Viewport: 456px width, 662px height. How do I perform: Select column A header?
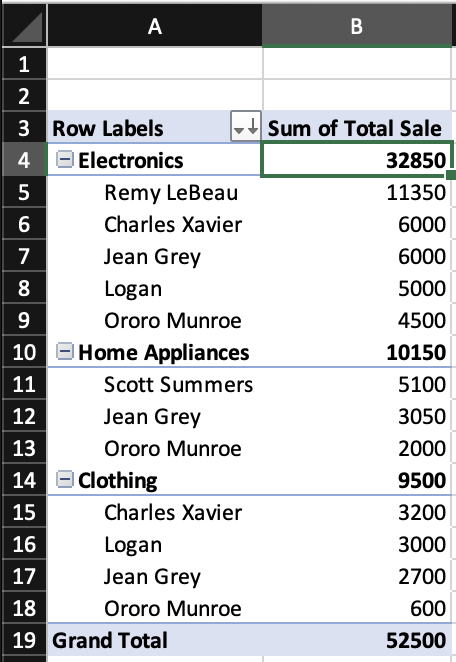(155, 25)
